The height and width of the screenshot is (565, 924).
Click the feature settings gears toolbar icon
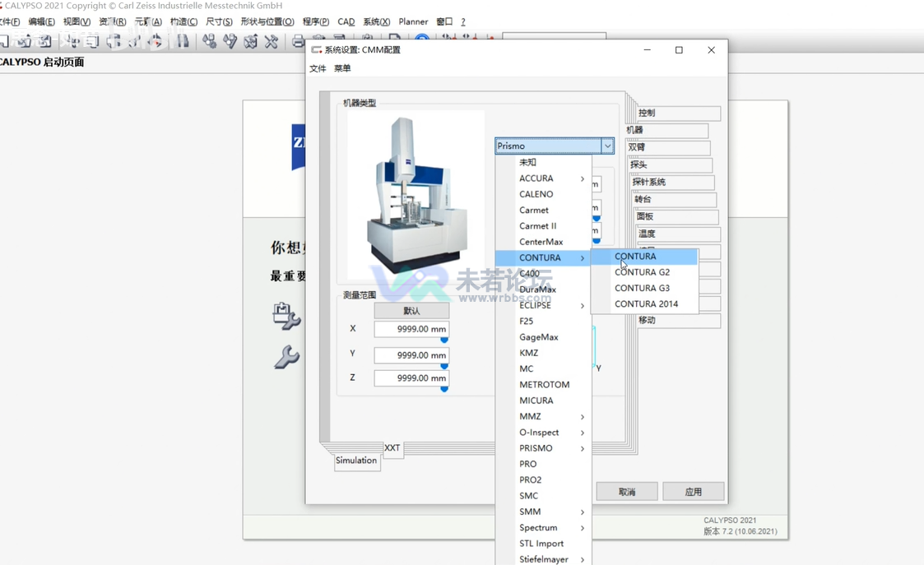209,41
